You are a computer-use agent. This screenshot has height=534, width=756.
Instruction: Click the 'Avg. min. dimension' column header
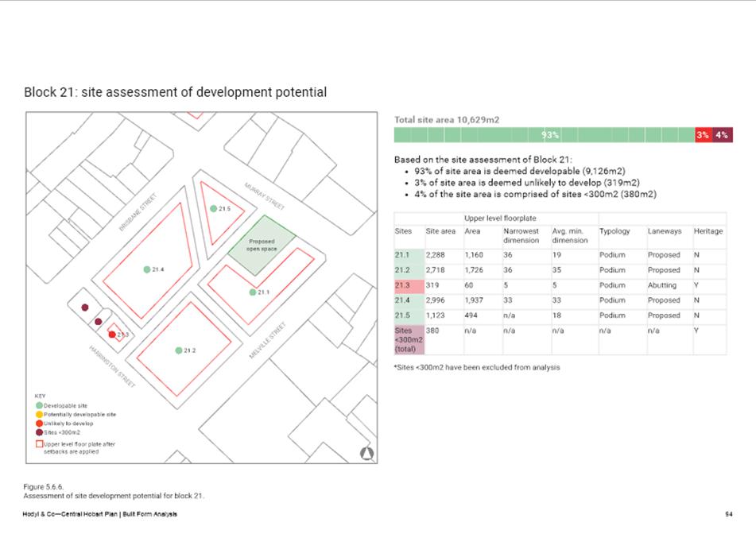pyautogui.click(x=570, y=236)
